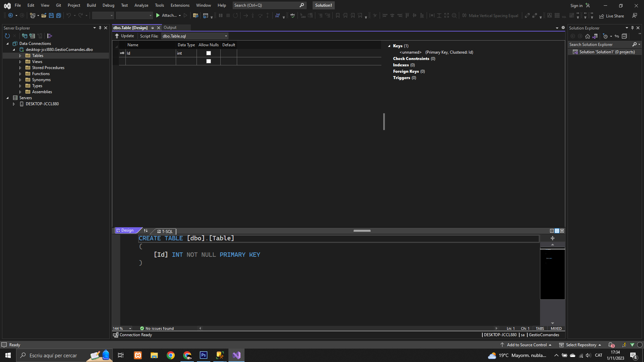The image size is (644, 362).
Task: Swap Design and T-SQL panes
Action: [146, 231]
